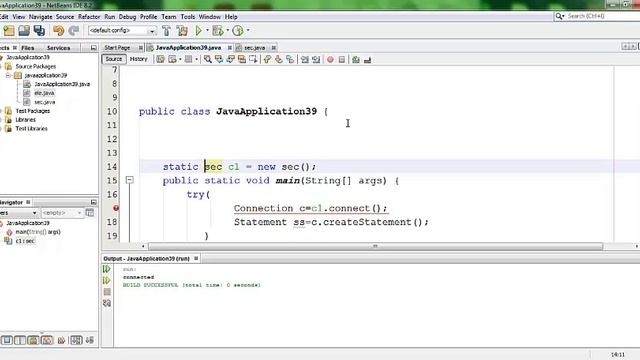Select the Source view button

113,59
